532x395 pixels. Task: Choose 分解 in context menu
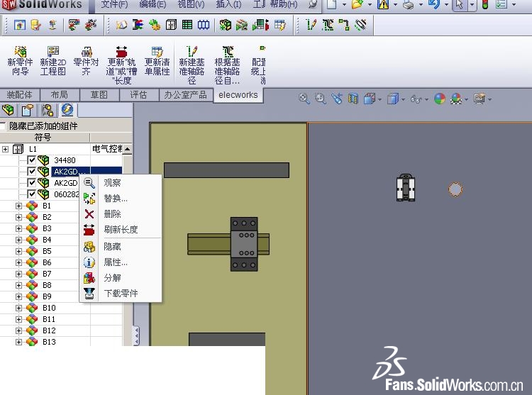click(121, 278)
